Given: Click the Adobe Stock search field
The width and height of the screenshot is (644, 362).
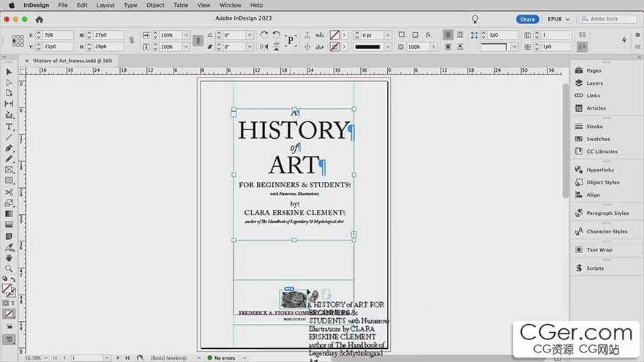Looking at the screenshot, I should click(x=608, y=19).
